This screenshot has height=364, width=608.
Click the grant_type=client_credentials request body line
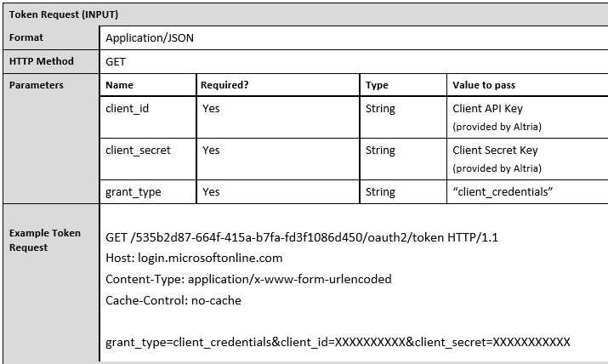click(x=338, y=342)
